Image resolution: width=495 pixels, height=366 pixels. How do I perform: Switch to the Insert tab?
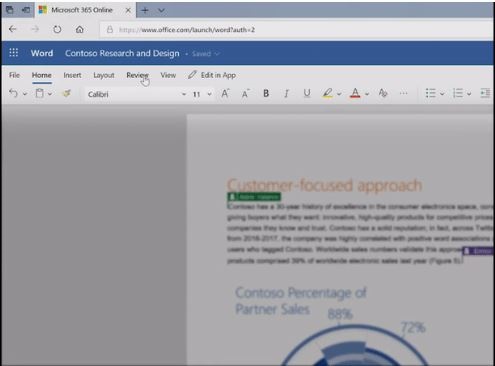[x=72, y=75]
